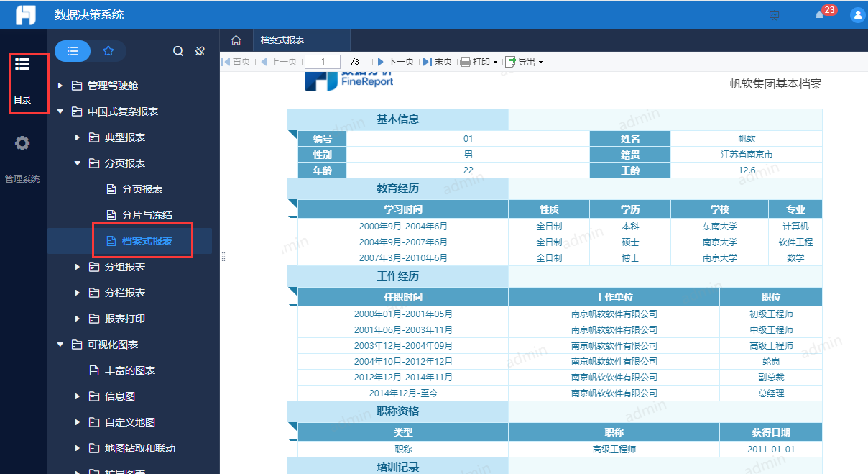Click the monitor icon in the top bar

(775, 15)
